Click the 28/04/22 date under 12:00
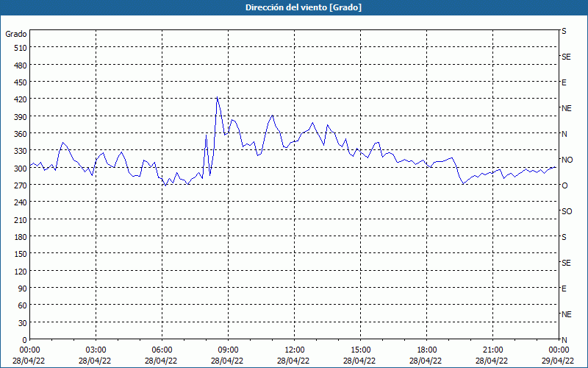The width and height of the screenshot is (588, 368). (293, 361)
